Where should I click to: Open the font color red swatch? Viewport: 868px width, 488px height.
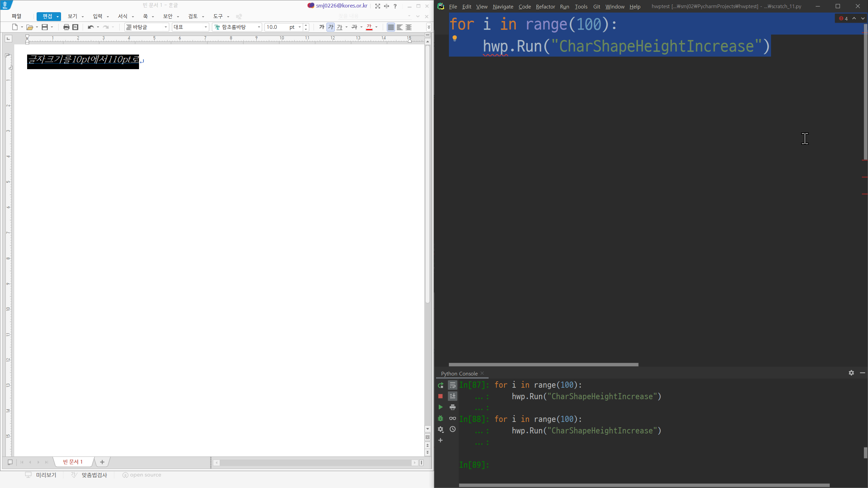[x=369, y=27]
